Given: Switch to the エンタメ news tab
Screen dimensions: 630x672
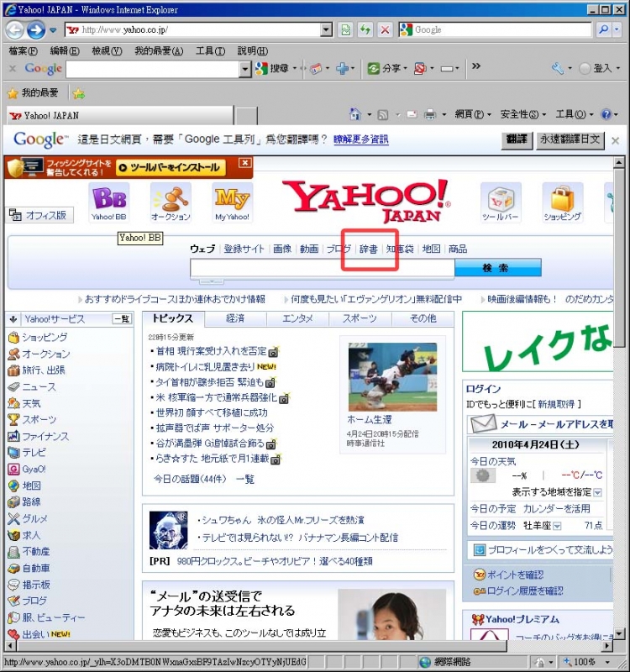Looking at the screenshot, I should pyautogui.click(x=297, y=318).
